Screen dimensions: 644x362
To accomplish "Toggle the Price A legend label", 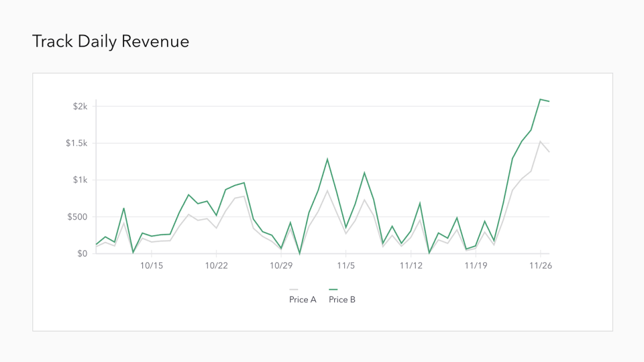I will [303, 300].
